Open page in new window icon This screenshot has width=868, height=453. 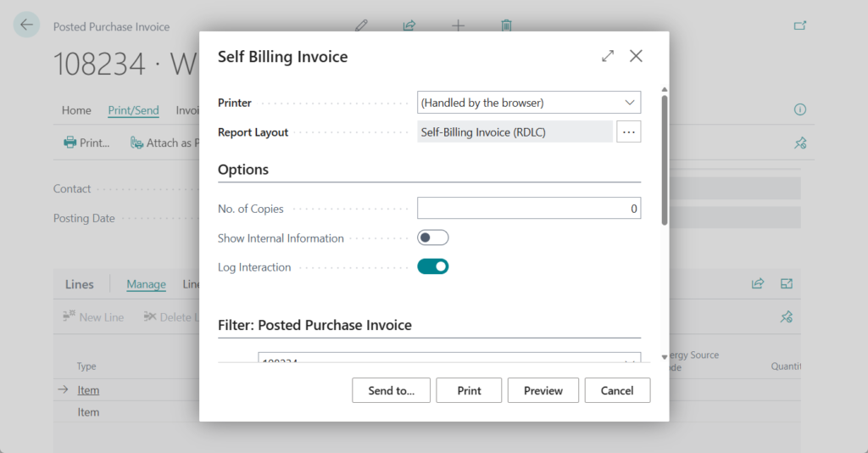pyautogui.click(x=799, y=25)
